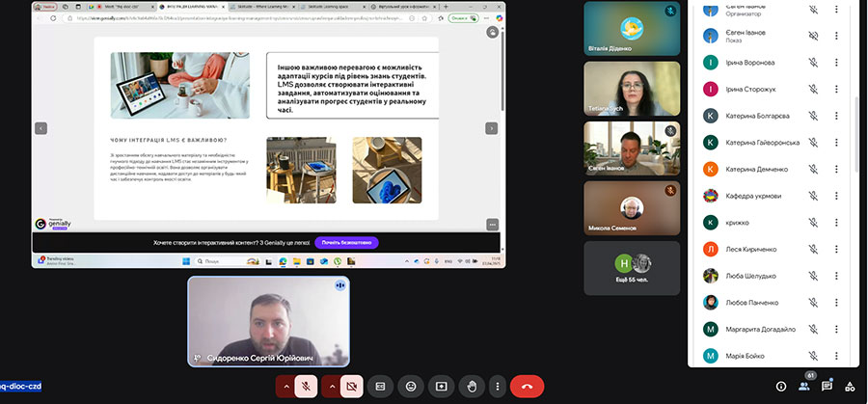Open options for Катерина Болгарєва
The image size is (868, 404).
[836, 116]
